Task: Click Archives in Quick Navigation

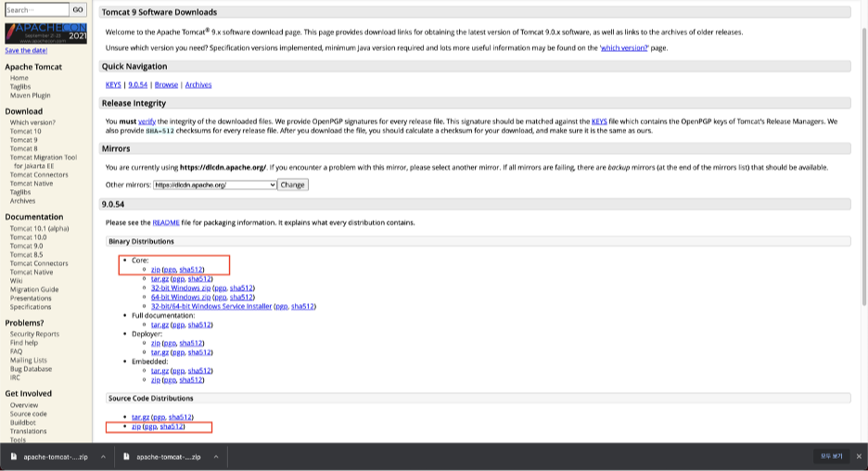Action: [x=198, y=84]
